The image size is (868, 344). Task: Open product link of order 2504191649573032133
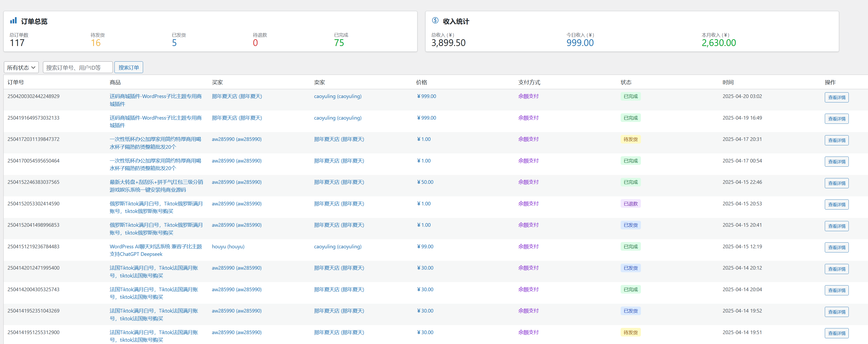(x=156, y=122)
